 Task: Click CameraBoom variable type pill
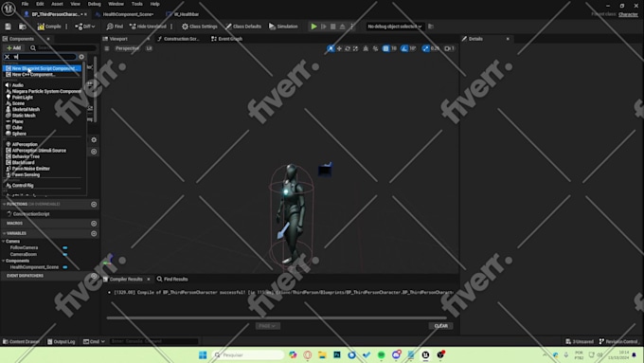(x=65, y=254)
